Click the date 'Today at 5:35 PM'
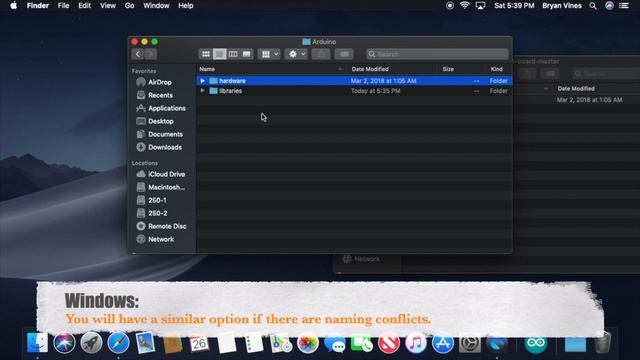640x360 pixels. click(376, 91)
